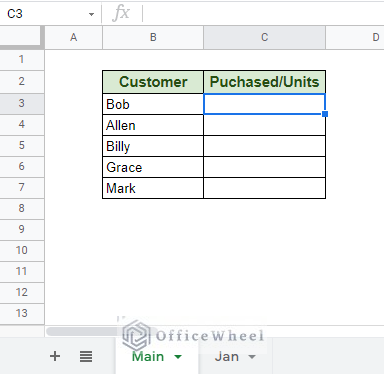
Task: Click the fx formula icon
Action: click(x=121, y=14)
